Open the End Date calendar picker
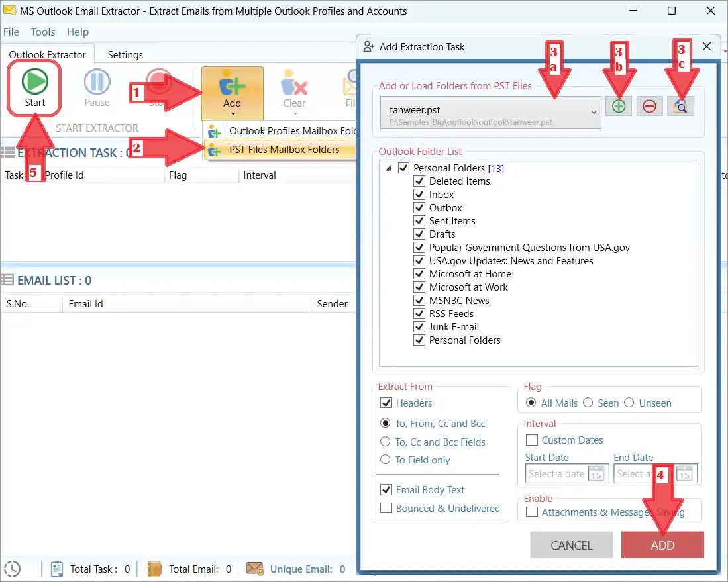 pyautogui.click(x=684, y=474)
